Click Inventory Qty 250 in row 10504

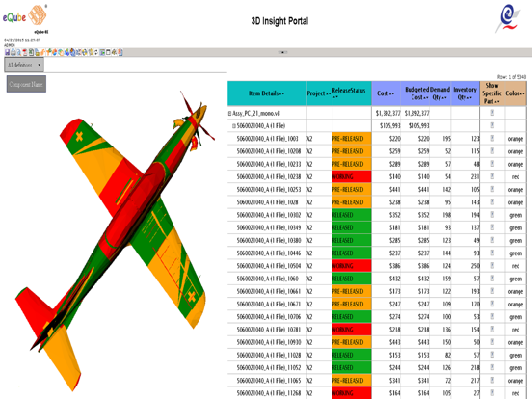point(475,266)
